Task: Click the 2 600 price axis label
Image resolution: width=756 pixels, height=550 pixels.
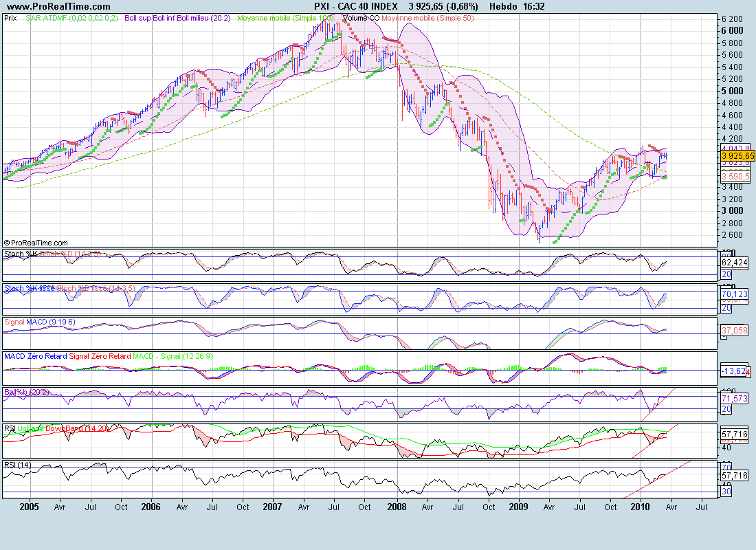Action: click(733, 235)
